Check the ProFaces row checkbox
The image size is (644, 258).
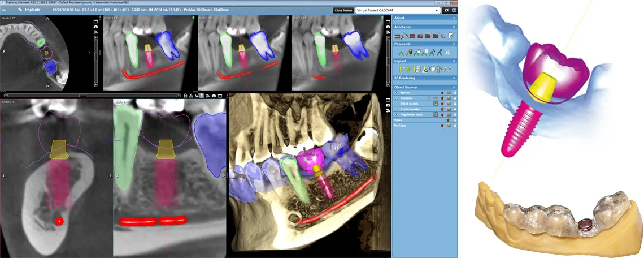(455, 126)
